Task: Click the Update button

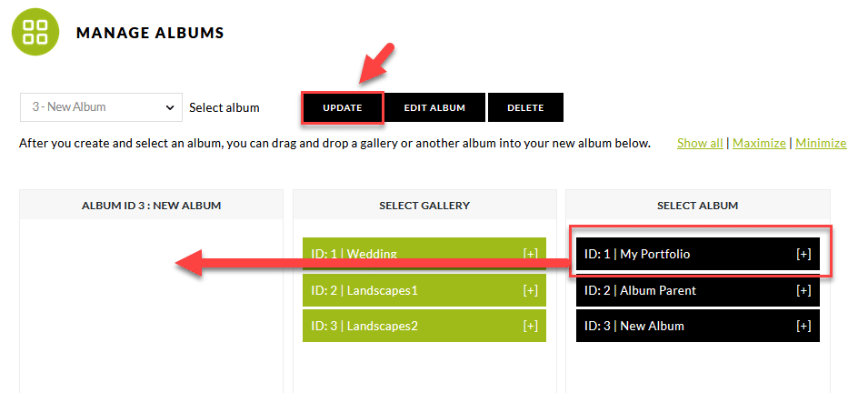Action: pyautogui.click(x=342, y=107)
